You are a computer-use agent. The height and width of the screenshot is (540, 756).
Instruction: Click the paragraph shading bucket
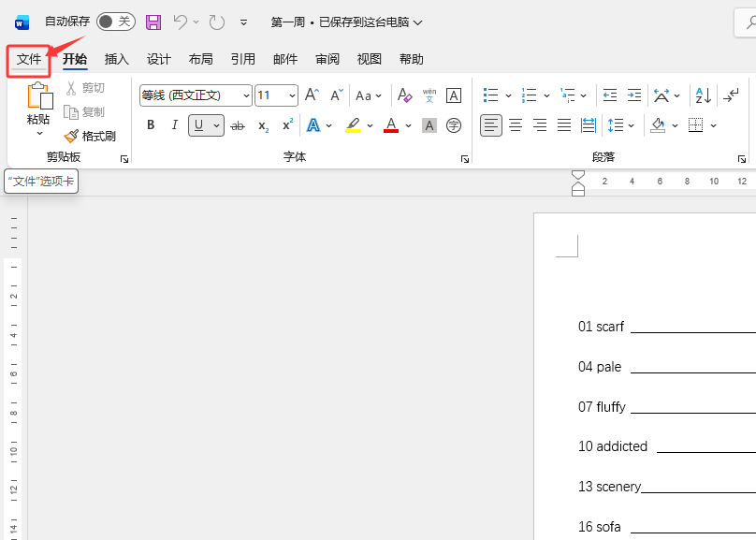tap(658, 125)
